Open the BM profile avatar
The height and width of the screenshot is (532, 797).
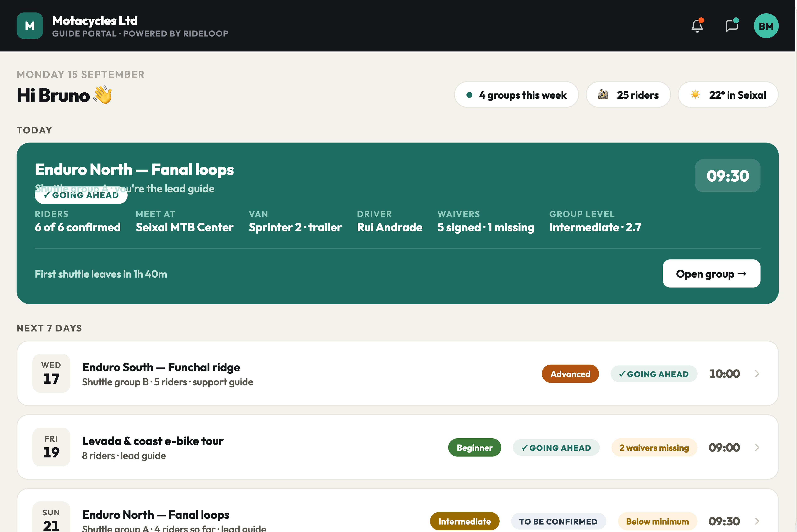tap(766, 26)
